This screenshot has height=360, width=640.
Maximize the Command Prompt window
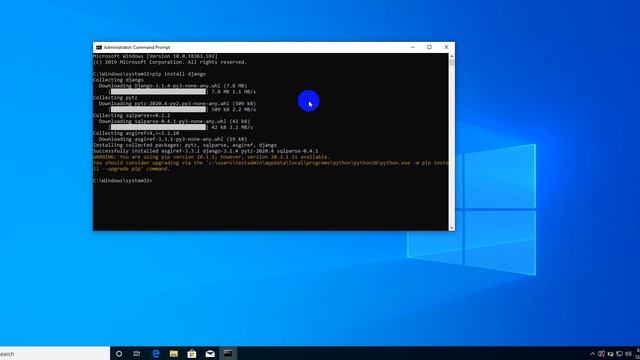coord(429,47)
